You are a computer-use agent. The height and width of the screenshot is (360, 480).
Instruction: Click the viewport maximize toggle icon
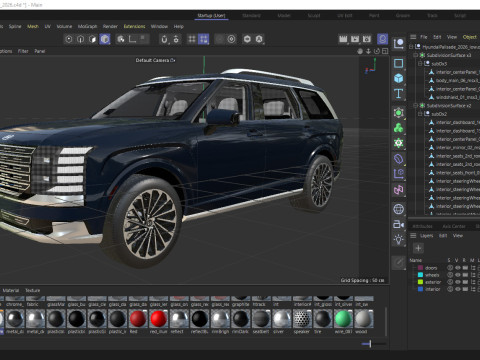385,51
